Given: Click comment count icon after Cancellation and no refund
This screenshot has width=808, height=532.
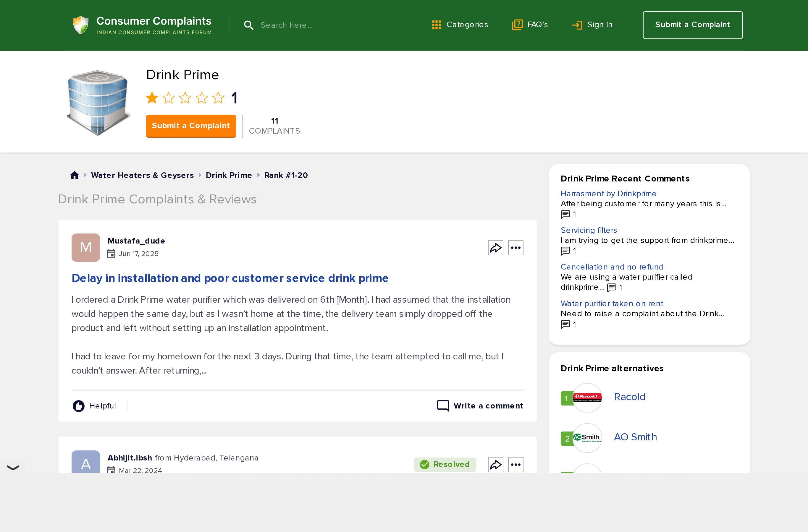Looking at the screenshot, I should click(611, 288).
